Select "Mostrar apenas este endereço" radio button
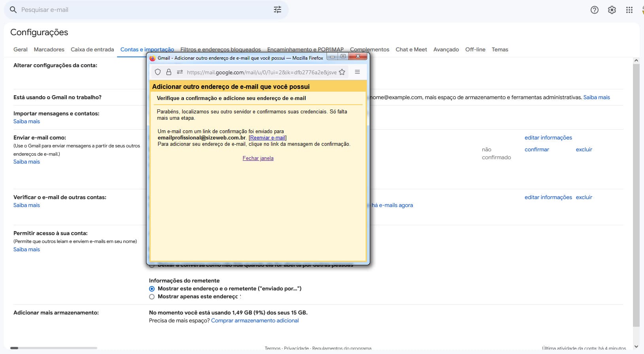This screenshot has width=644, height=354. click(152, 297)
